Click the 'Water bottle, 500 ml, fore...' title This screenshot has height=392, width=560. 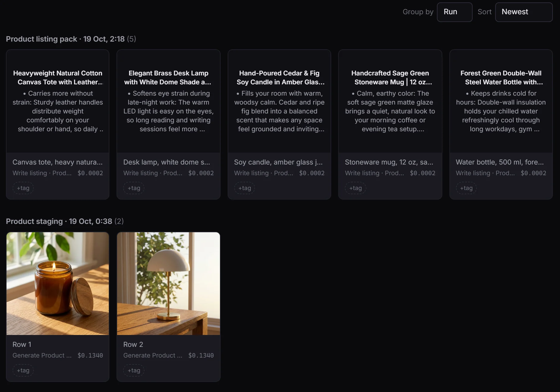(500, 162)
